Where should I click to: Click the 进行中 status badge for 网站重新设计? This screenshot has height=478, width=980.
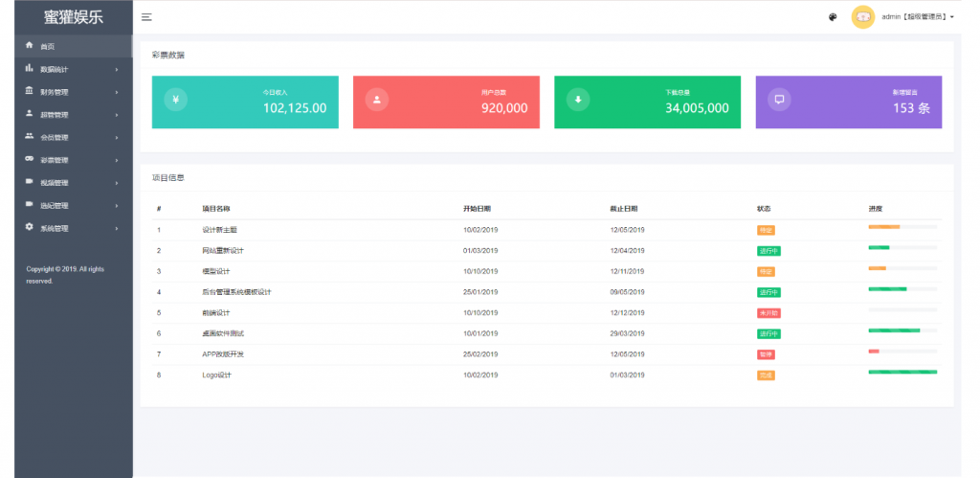coord(768,251)
